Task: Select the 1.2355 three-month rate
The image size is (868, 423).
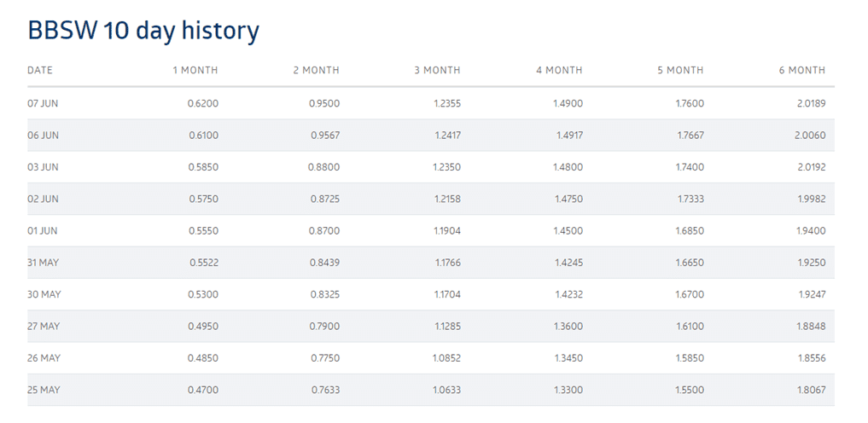Action: click(447, 103)
